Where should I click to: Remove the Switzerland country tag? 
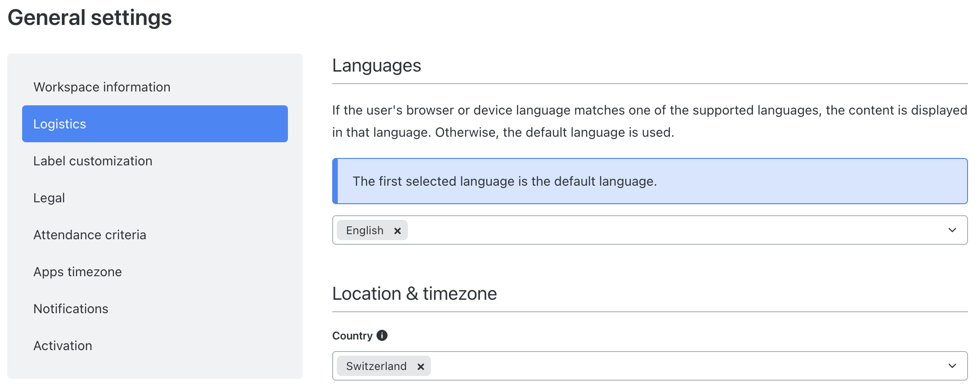[x=420, y=366]
